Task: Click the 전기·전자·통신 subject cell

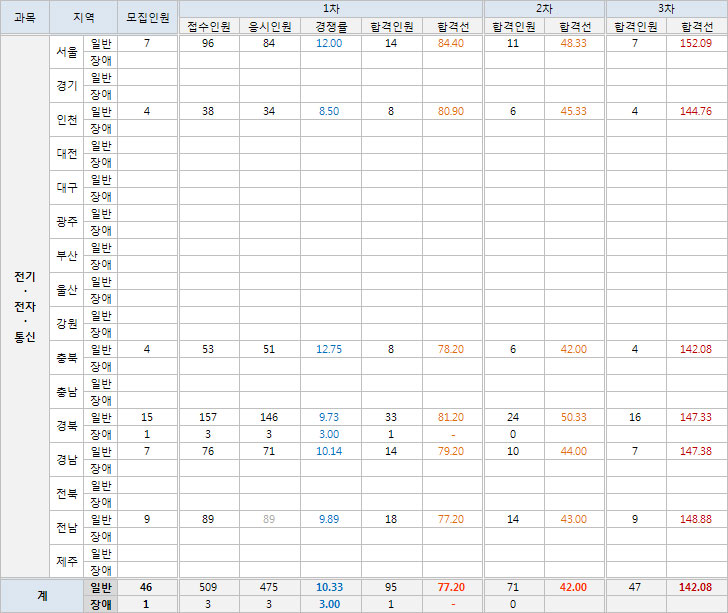Action: tap(25, 306)
